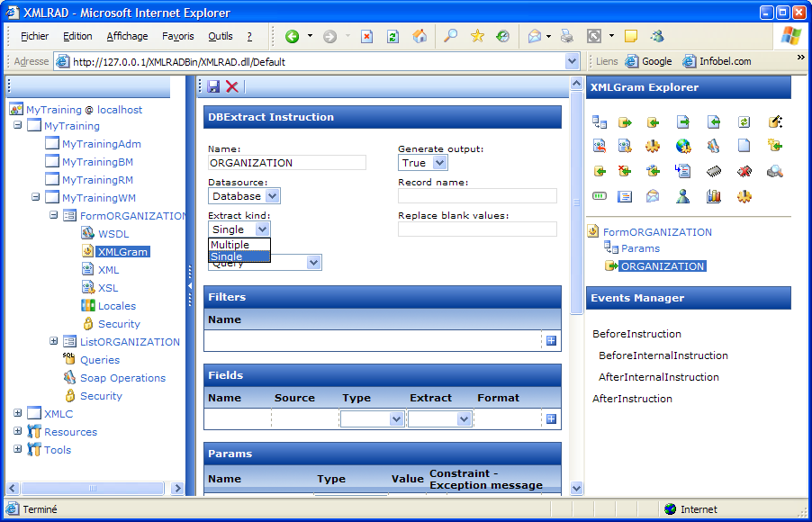812x522 pixels.
Task: Collapse the MyTrainingWM tree node
Action: pyautogui.click(x=36, y=197)
